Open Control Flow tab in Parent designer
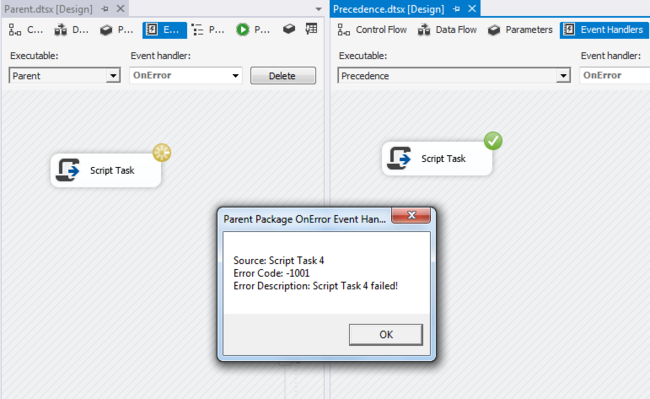650x399 pixels. [26, 30]
